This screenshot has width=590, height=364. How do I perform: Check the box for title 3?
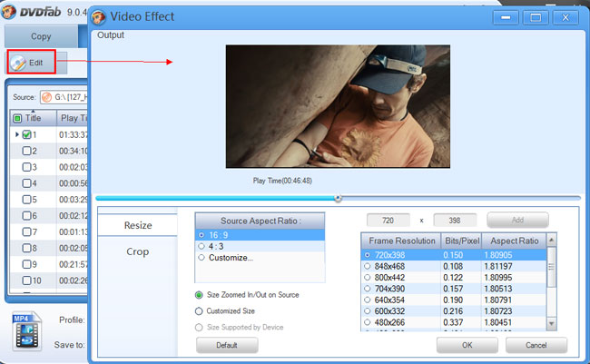[26, 167]
